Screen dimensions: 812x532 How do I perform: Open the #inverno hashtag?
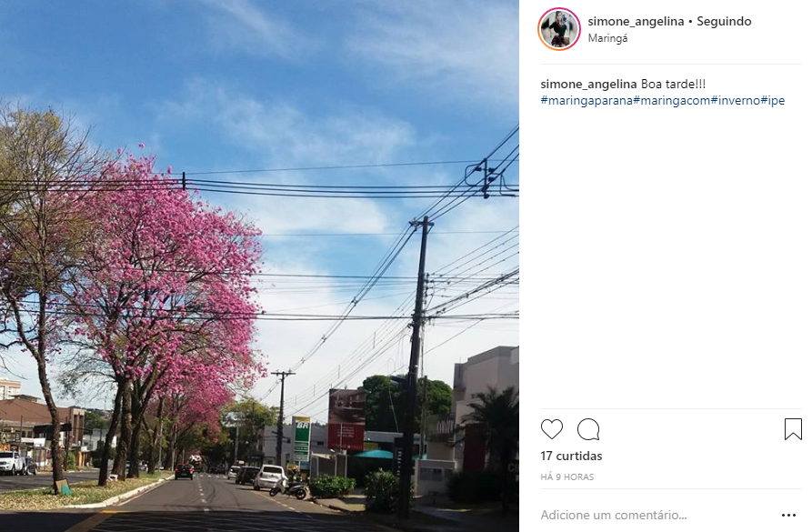point(736,101)
